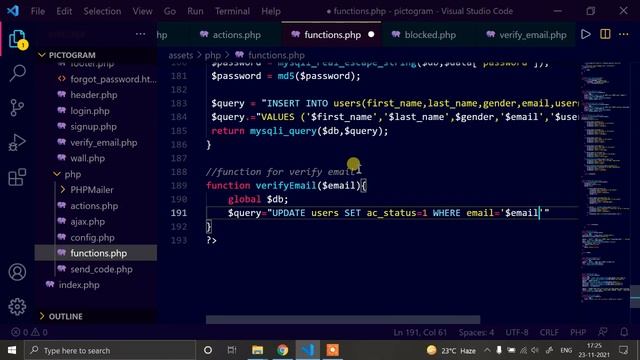Click the Windows taskbar search box
The height and width of the screenshot is (360, 640).
[x=110, y=350]
